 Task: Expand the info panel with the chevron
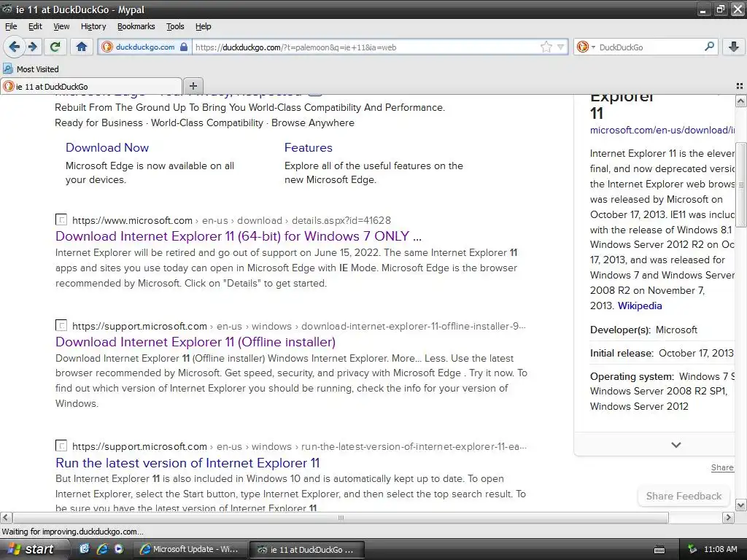tap(676, 445)
